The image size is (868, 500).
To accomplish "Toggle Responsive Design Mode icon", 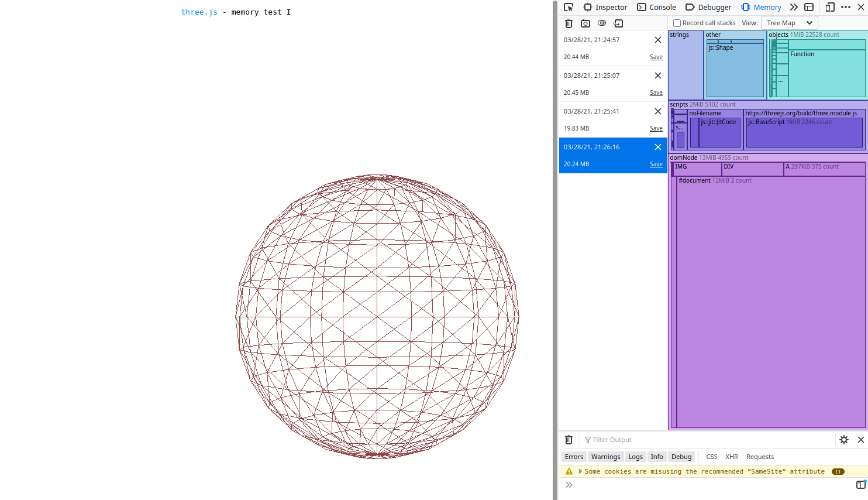I will pos(830,7).
